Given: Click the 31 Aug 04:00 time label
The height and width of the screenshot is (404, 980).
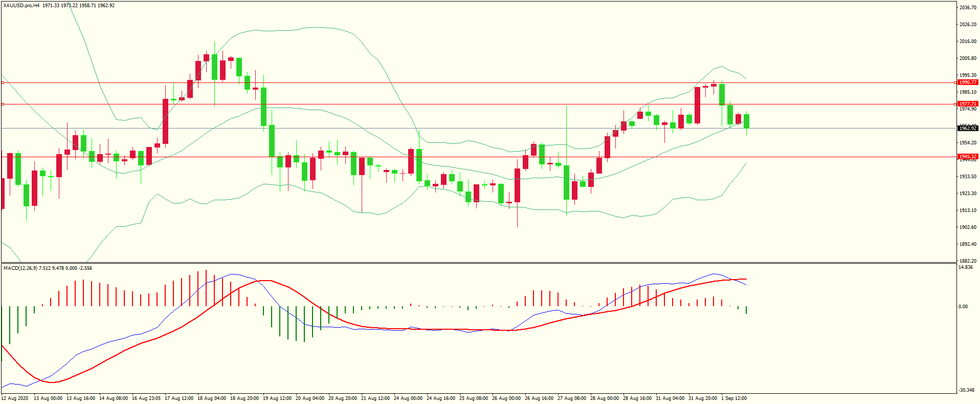Looking at the screenshot, I should click(x=670, y=398).
